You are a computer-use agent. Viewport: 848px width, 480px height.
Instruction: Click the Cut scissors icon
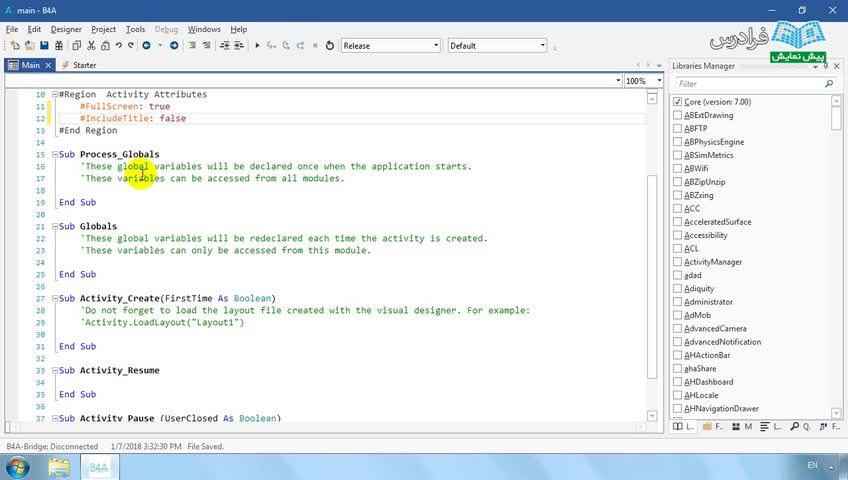(x=91, y=46)
